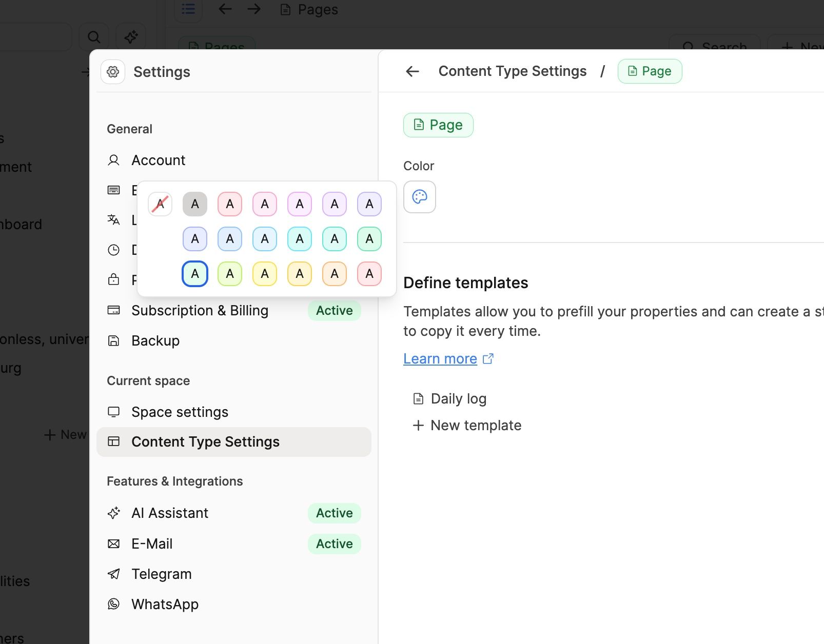Click the search magnifier icon
This screenshot has width=824, height=644.
[94, 36]
